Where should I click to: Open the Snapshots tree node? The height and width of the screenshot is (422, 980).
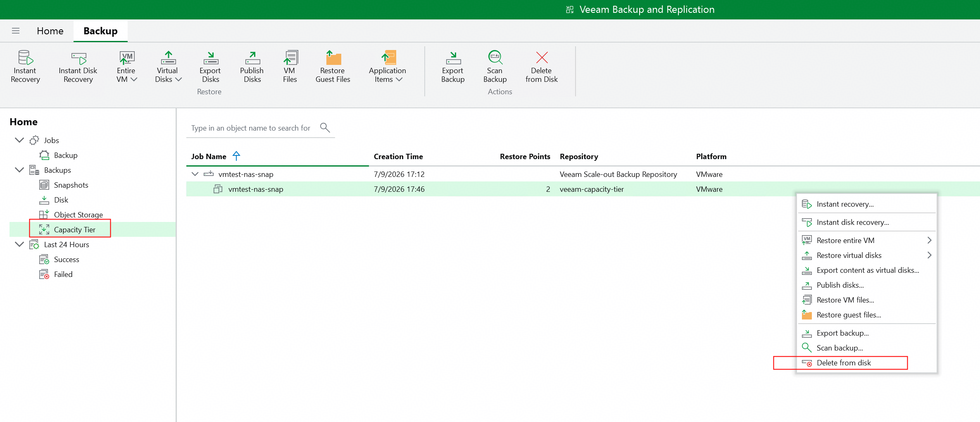[x=71, y=185]
